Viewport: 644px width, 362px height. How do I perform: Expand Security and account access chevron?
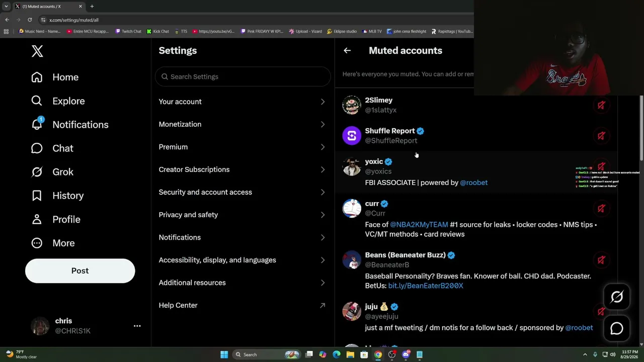pyautogui.click(x=323, y=192)
